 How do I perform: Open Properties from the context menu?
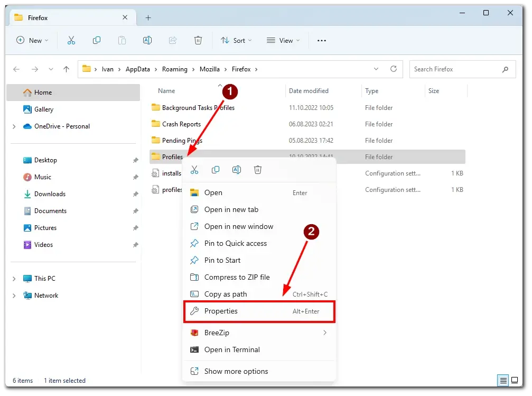(259, 311)
